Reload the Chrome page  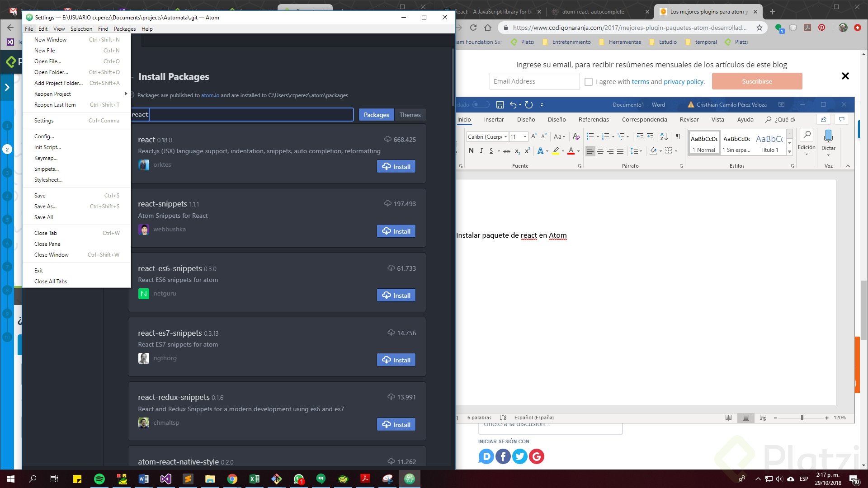[x=473, y=28]
